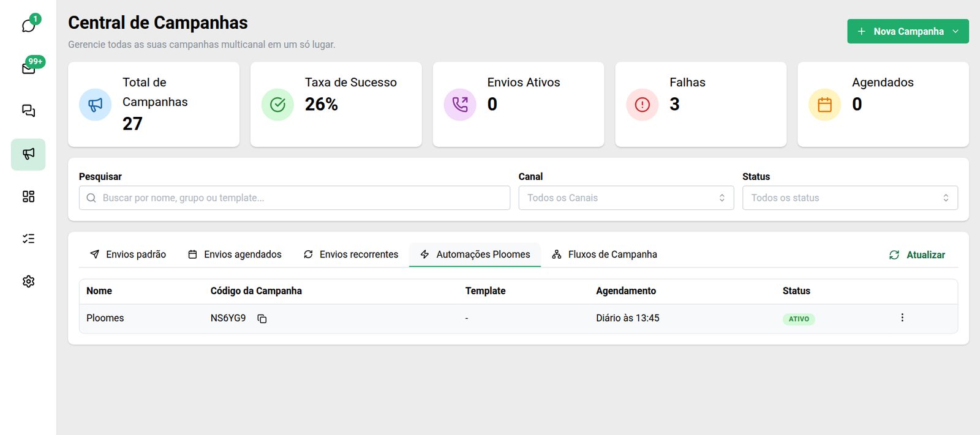This screenshot has height=435, width=980.
Task: Focus the Buscar por nome search field
Action: tap(295, 198)
